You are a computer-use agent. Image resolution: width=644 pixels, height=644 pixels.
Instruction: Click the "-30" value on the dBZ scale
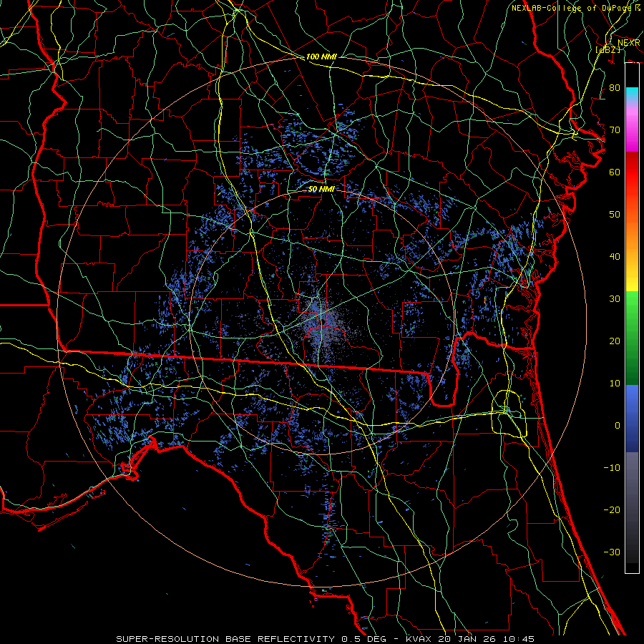[x=612, y=552]
